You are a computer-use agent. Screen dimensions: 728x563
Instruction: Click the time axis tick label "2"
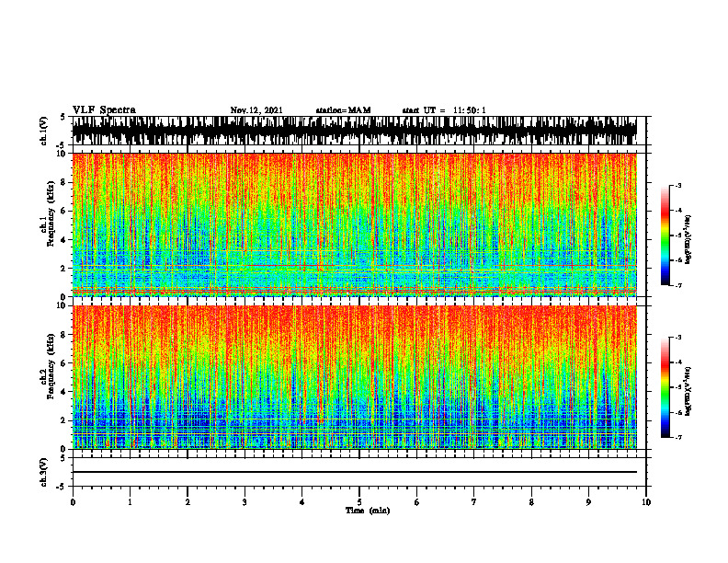click(x=188, y=502)
